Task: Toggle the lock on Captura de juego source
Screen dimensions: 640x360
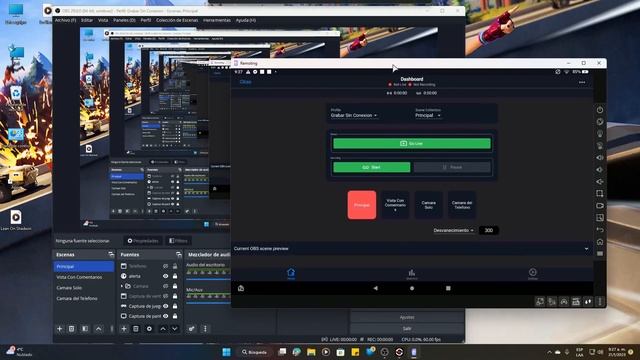Action: (x=175, y=306)
